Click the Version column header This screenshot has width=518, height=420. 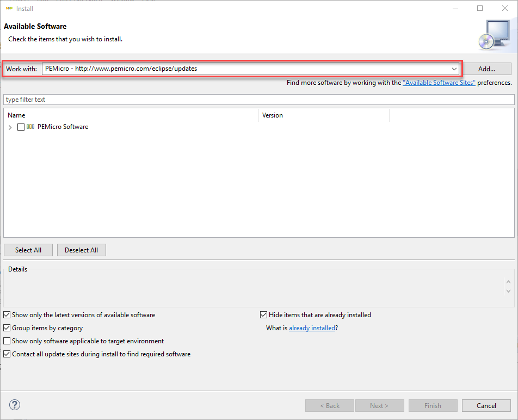click(324, 115)
